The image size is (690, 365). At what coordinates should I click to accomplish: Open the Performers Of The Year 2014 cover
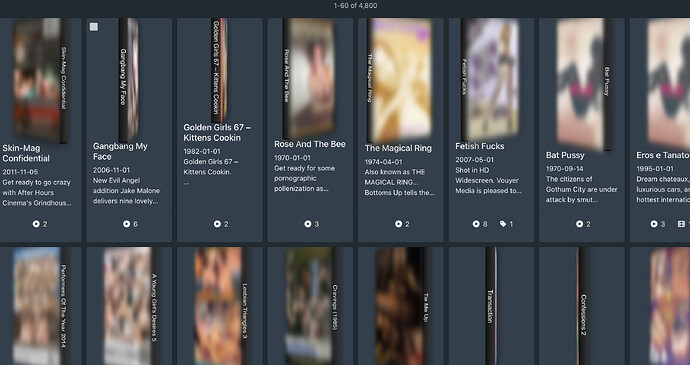(40, 306)
